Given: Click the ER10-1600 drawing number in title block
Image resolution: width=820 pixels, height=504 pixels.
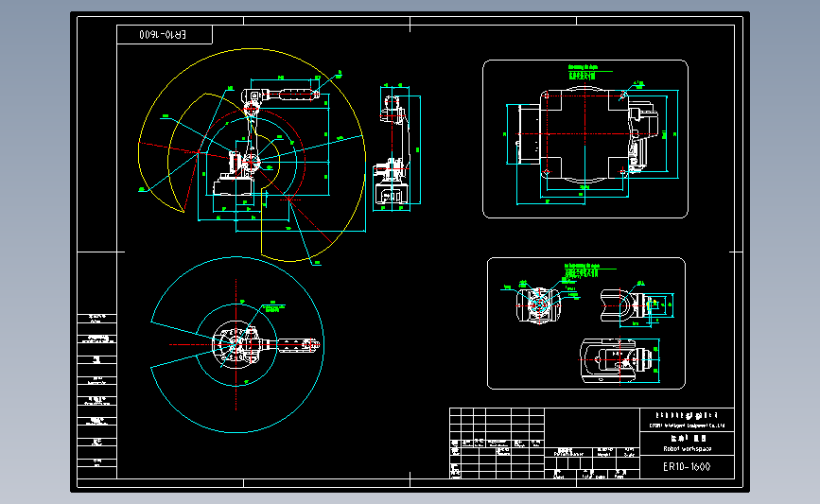Looking at the screenshot, I should tap(687, 466).
